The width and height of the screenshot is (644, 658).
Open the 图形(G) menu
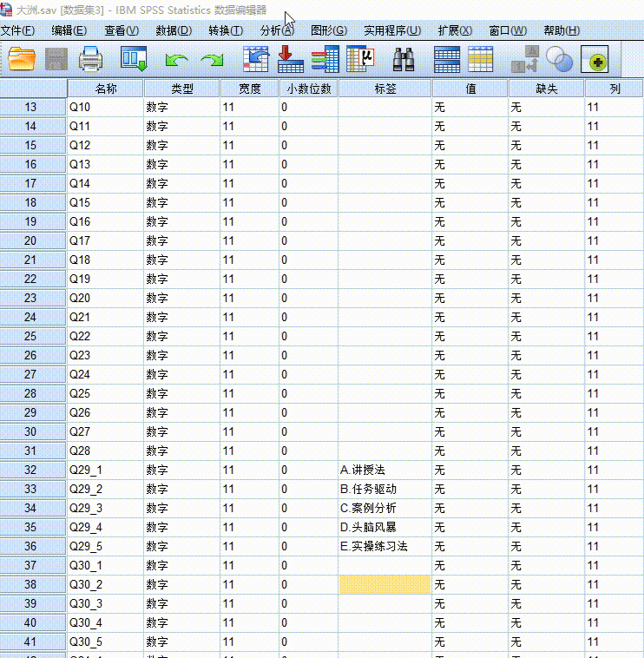329,30
